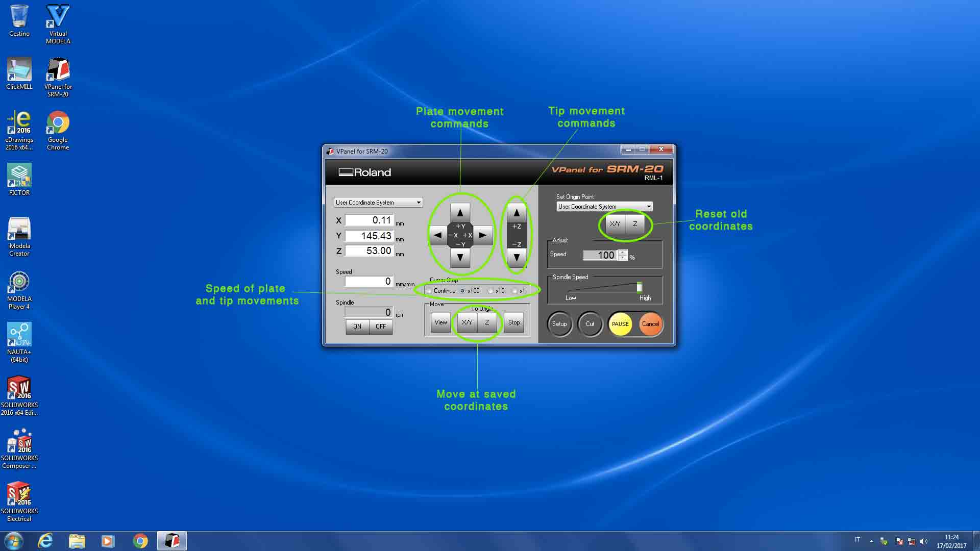Set the Z origin point
980x551 pixels.
pos(635,224)
